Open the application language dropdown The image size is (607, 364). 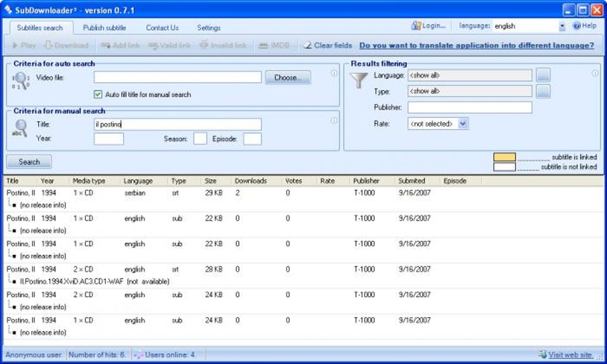562,26
